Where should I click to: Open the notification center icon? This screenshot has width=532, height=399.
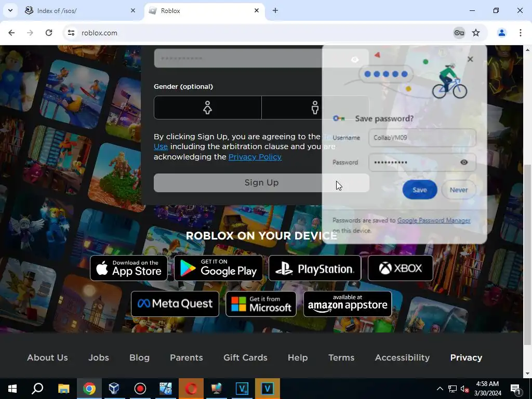(x=516, y=389)
